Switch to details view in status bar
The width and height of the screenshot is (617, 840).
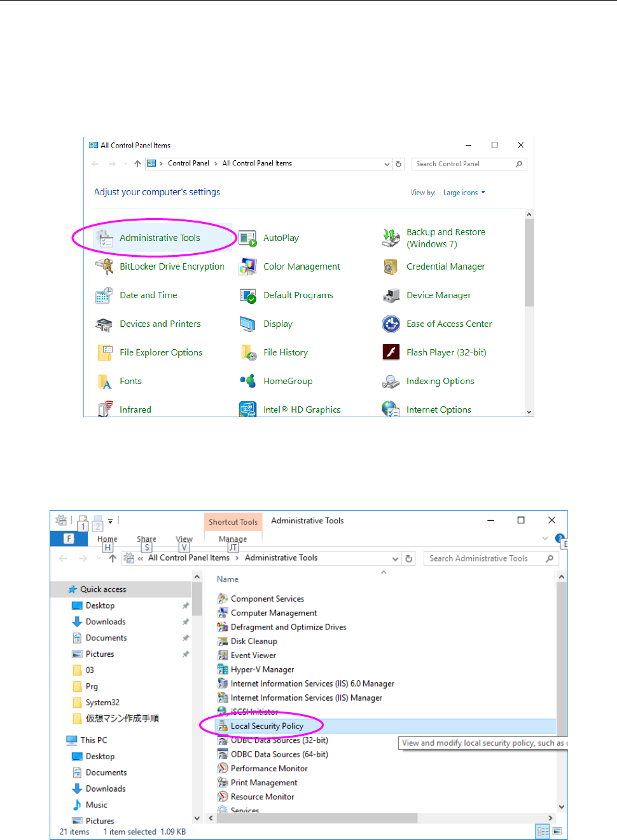pos(543,831)
